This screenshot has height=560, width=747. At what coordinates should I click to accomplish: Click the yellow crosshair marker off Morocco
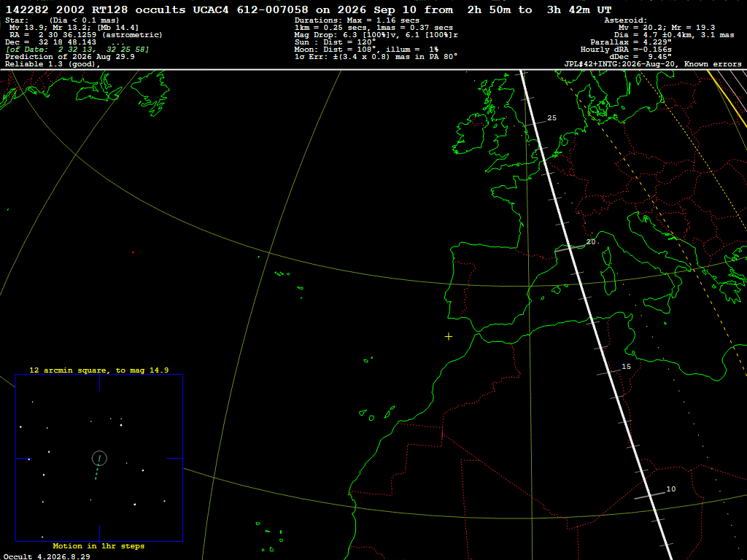click(x=449, y=337)
